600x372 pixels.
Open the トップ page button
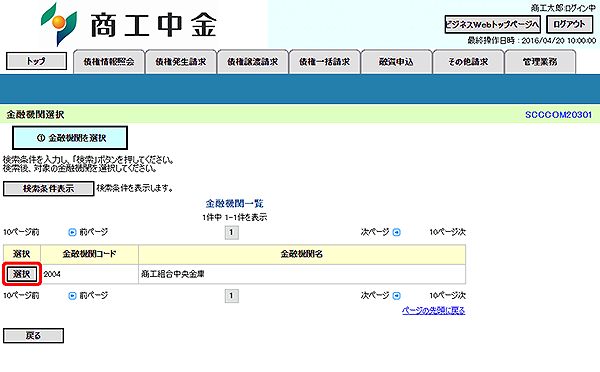point(36,61)
